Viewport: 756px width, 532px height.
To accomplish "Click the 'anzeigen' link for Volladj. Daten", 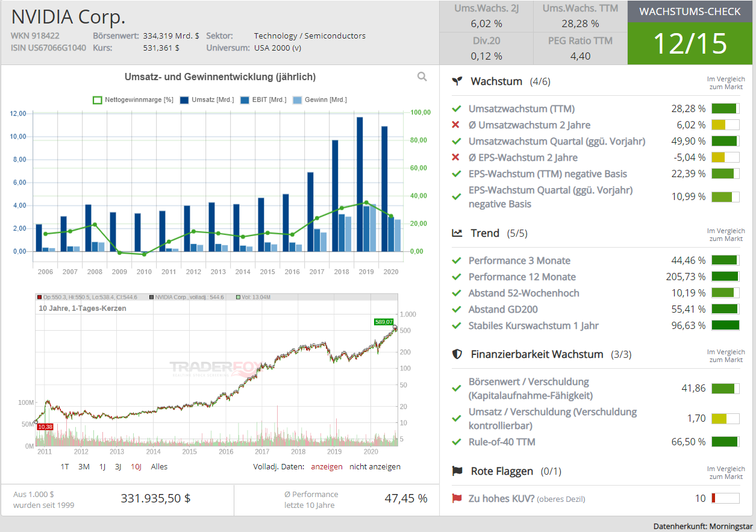I will [326, 466].
